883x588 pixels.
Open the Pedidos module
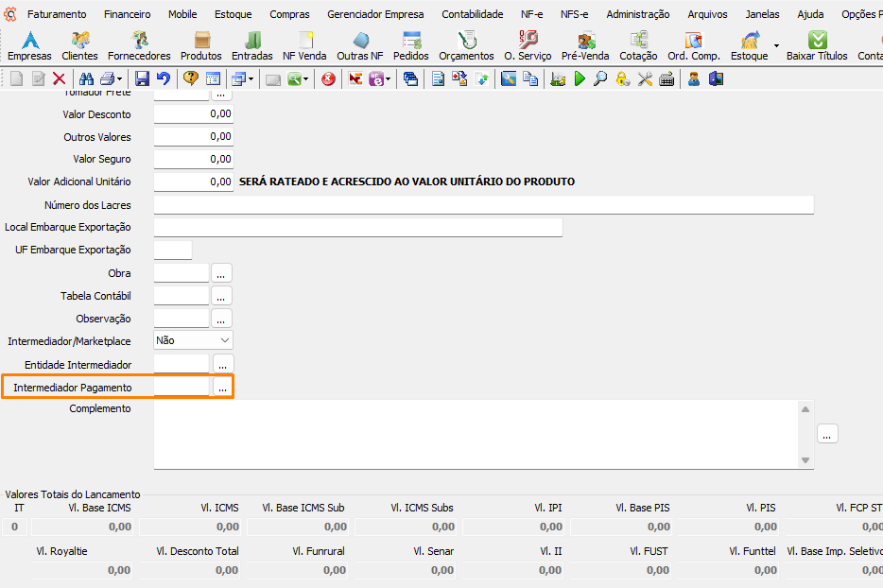[411, 46]
